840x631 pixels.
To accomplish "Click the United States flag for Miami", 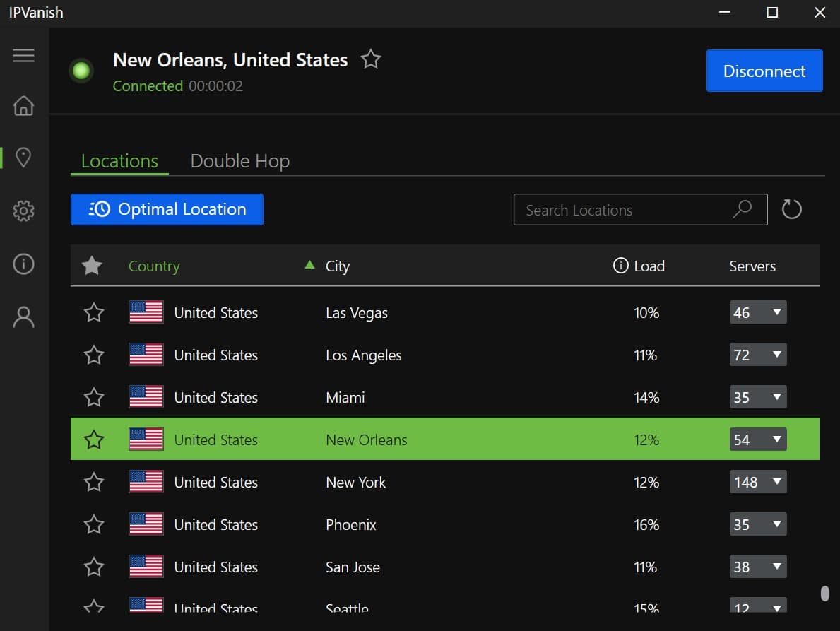I will [x=146, y=397].
